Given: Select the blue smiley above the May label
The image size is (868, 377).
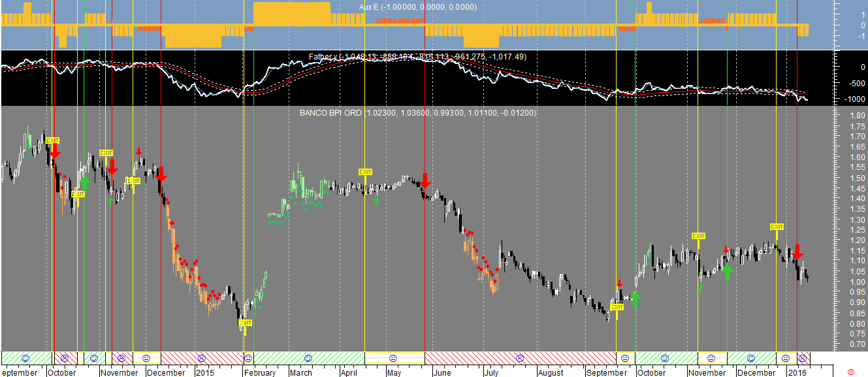Looking at the screenshot, I should (x=393, y=358).
